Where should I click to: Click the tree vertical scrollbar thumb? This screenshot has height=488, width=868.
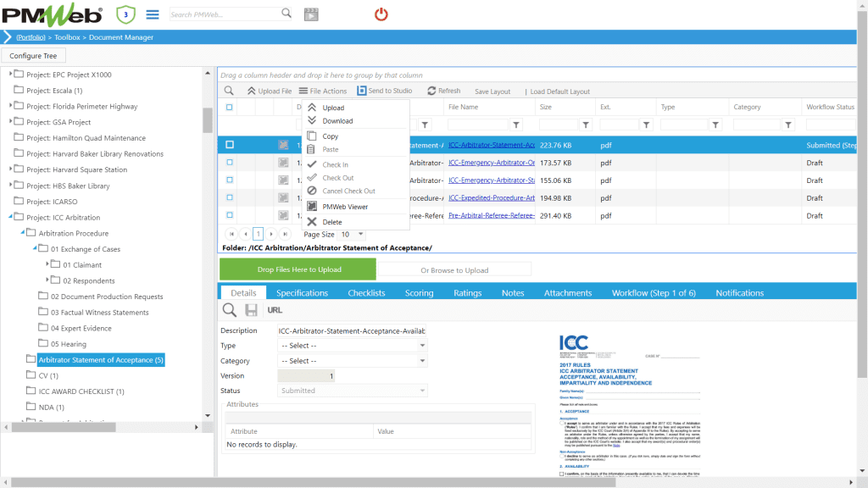click(x=208, y=120)
